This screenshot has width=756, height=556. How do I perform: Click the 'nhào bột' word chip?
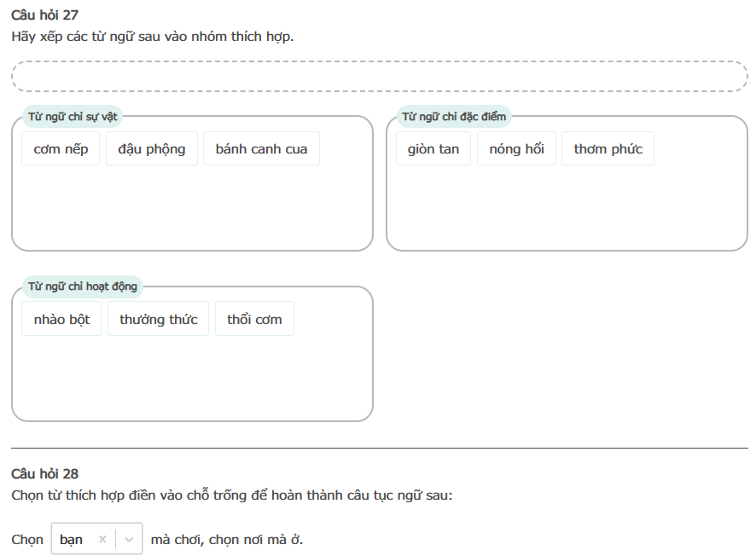[x=61, y=319]
